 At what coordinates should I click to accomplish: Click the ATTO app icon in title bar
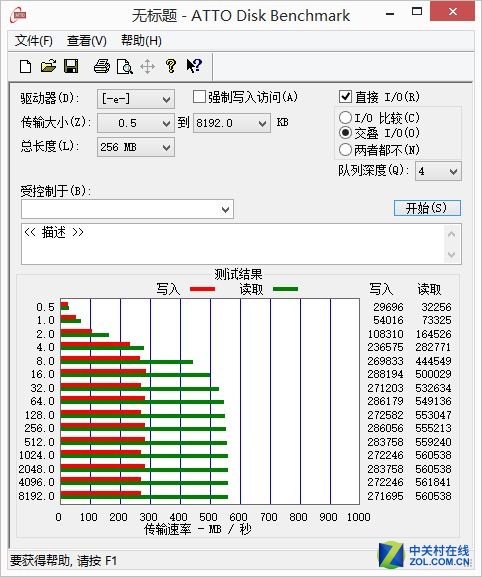click(x=19, y=15)
